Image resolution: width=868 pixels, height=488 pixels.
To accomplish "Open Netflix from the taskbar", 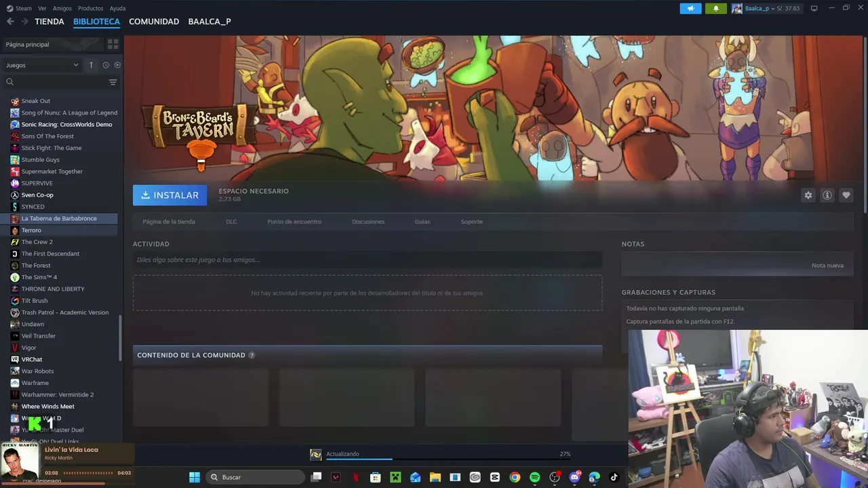I will pyautogui.click(x=355, y=477).
